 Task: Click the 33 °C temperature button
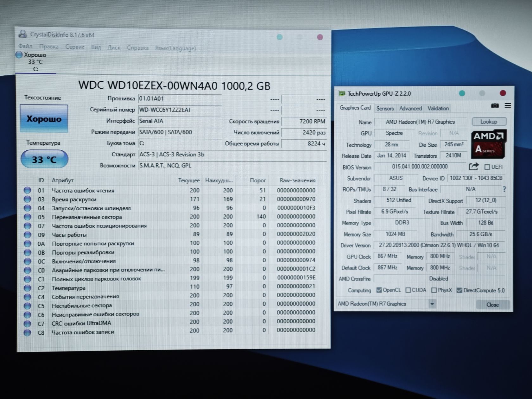(x=44, y=159)
